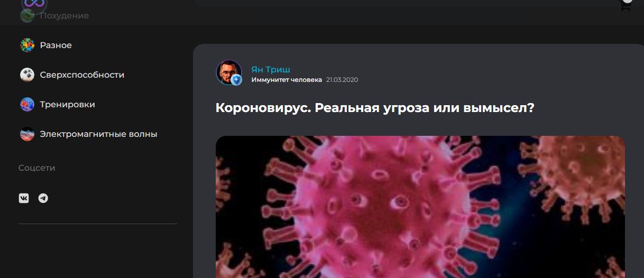Click the infinity site logo

34,4
